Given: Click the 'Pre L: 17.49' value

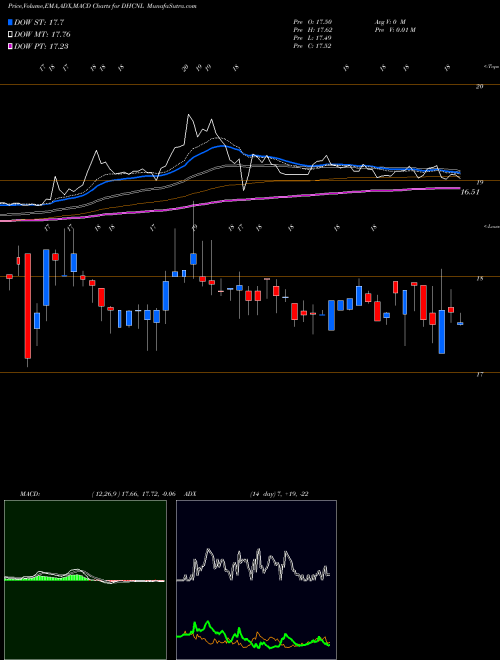Looking at the screenshot, I should click(x=312, y=38).
